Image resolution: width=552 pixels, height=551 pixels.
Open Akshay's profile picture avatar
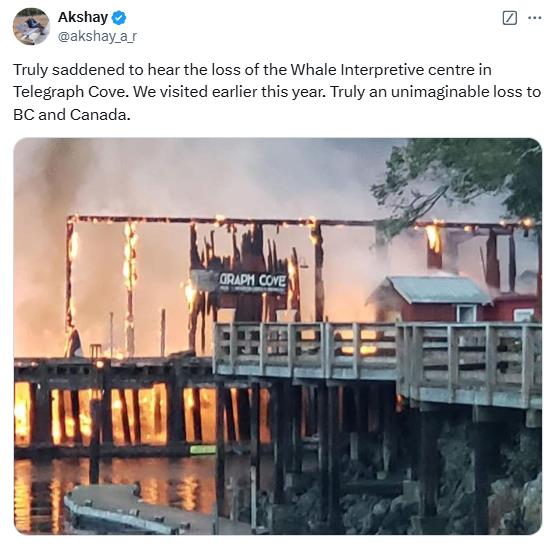click(31, 26)
